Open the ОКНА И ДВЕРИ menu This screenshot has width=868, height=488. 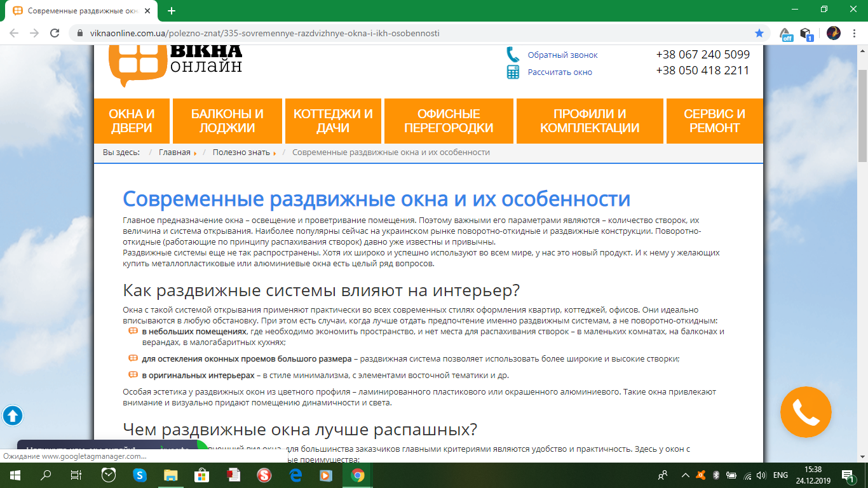pos(132,121)
